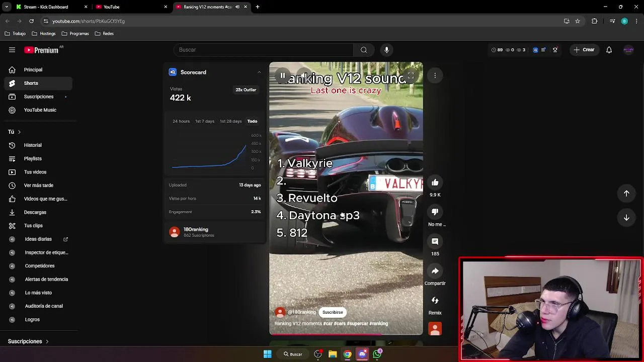Open Hostings bookmarks folder
644x362 pixels.
(43, 34)
